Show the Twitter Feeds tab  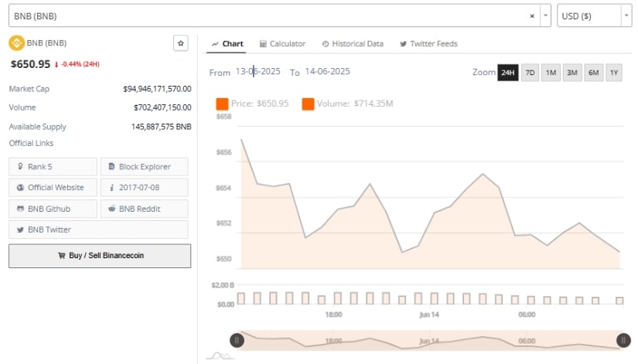pyautogui.click(x=428, y=44)
